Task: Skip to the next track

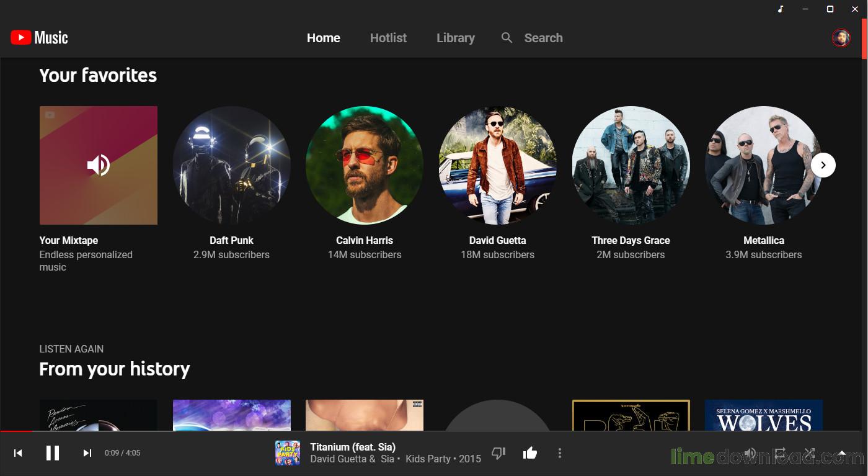Action: coord(87,453)
